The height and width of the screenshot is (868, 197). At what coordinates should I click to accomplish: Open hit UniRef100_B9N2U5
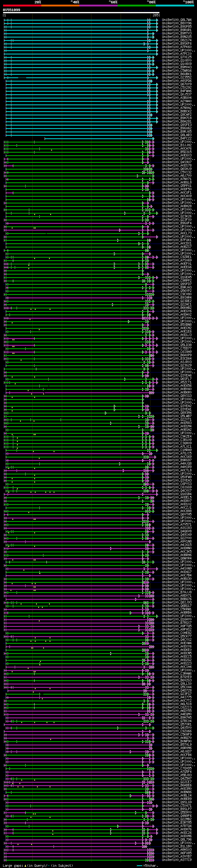[x=177, y=37]
